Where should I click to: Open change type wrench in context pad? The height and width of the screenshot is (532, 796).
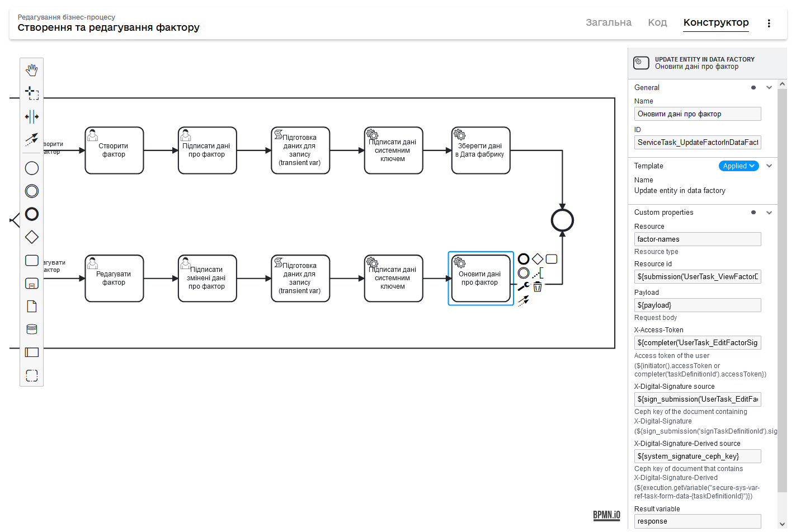524,286
